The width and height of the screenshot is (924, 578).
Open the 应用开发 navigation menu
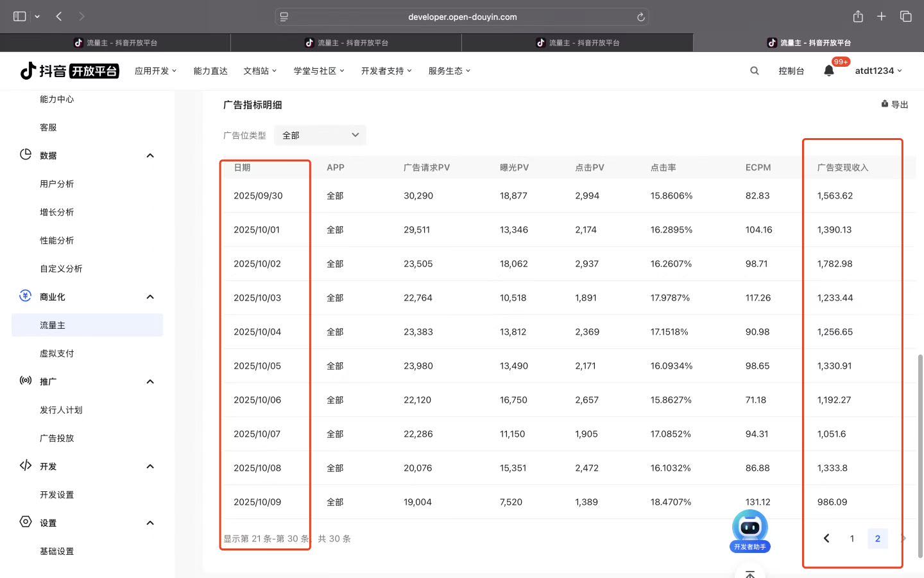click(155, 71)
